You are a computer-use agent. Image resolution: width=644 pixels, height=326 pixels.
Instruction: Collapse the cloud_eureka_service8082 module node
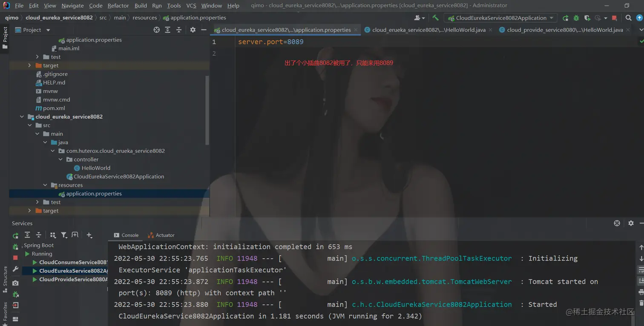click(x=22, y=117)
